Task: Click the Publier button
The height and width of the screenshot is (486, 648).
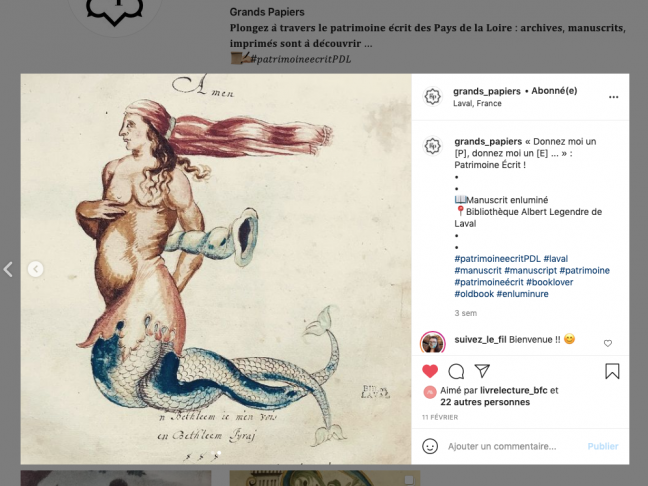Action: [603, 446]
